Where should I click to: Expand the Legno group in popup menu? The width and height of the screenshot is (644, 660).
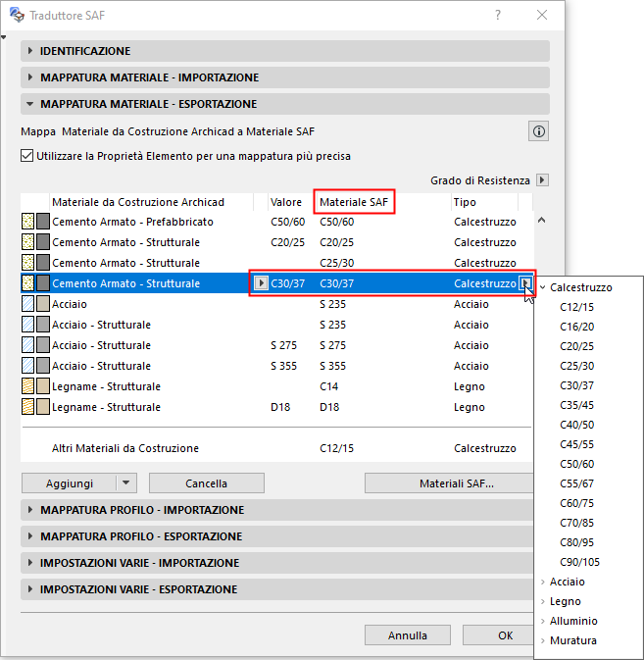pyautogui.click(x=543, y=601)
